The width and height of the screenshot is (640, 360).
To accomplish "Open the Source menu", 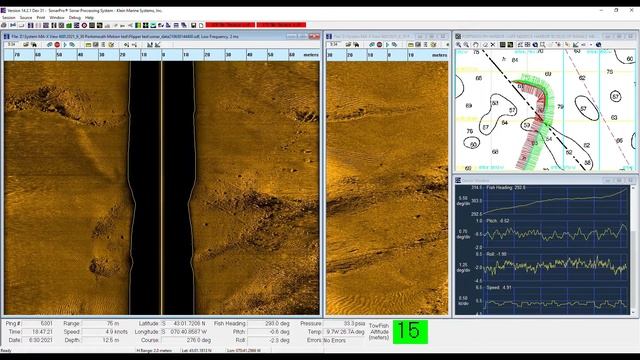I will tap(26, 18).
